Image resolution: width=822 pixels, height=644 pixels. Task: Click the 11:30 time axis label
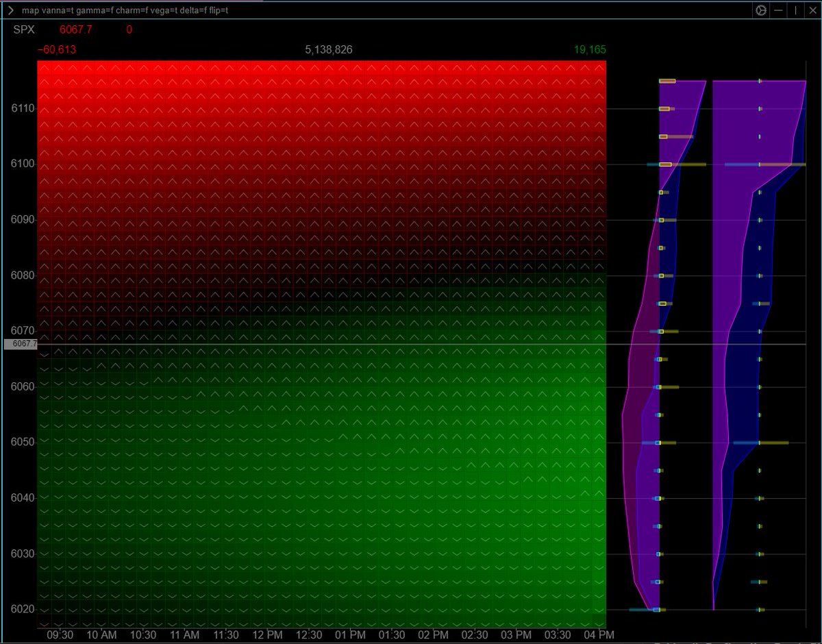click(225, 635)
